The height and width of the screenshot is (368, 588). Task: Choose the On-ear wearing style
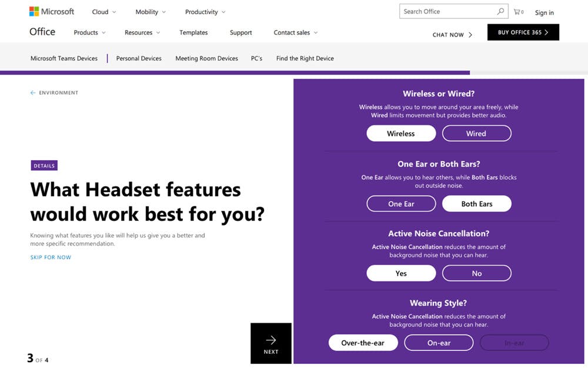coord(439,343)
